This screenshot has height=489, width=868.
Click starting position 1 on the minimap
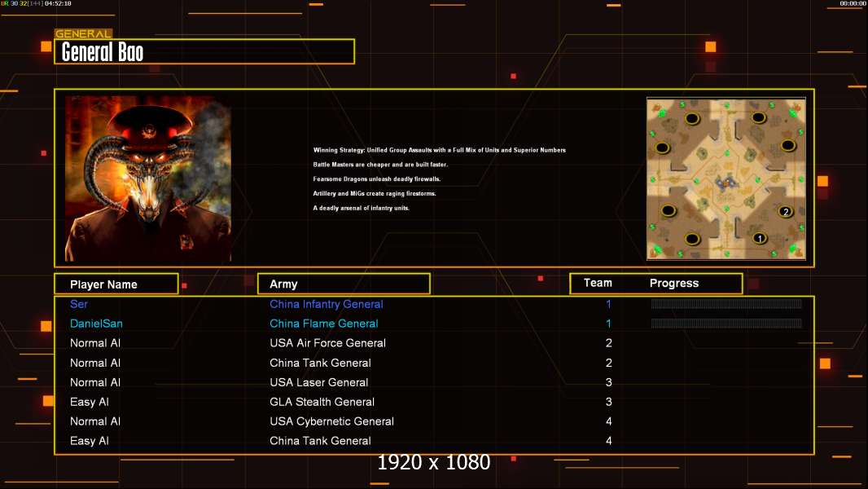pos(759,238)
